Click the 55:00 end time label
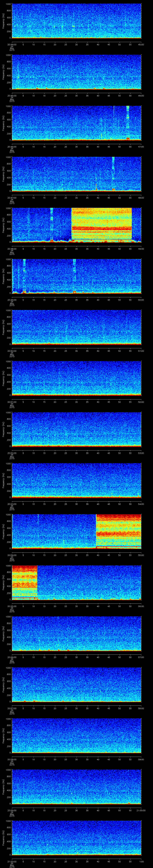 [141, 555]
